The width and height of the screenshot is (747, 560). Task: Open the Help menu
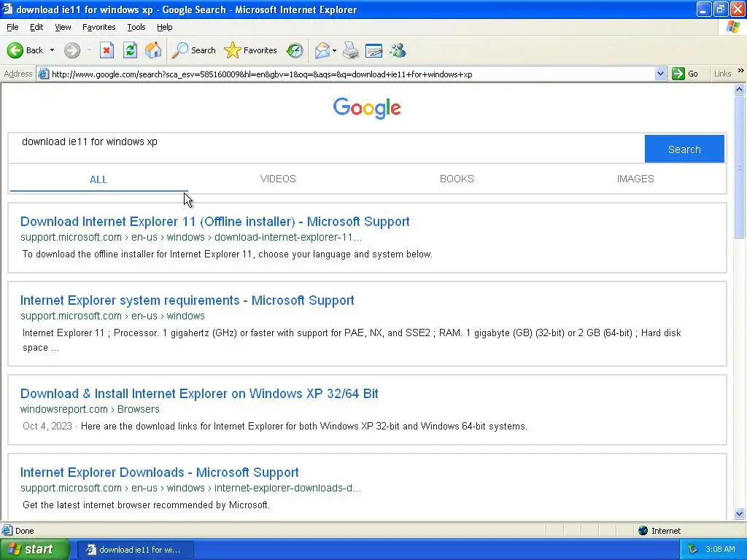pyautogui.click(x=164, y=27)
